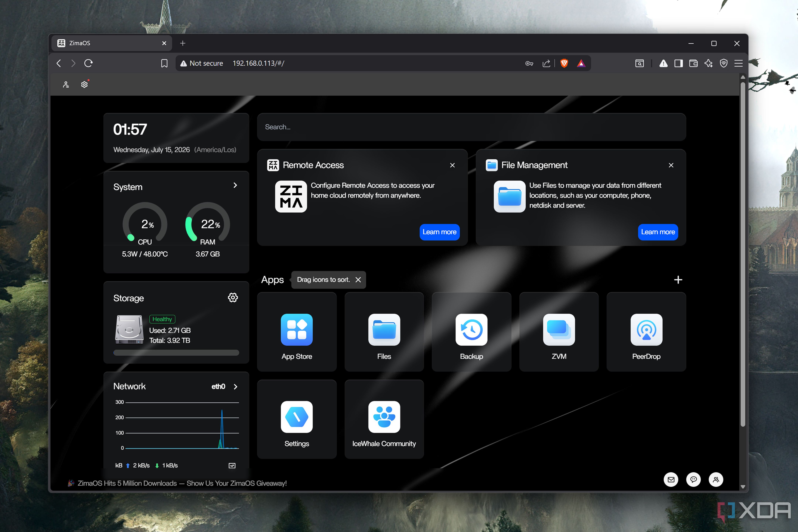Close the ZimaOS tab
Screen dimensions: 798x532
pyautogui.click(x=164, y=43)
